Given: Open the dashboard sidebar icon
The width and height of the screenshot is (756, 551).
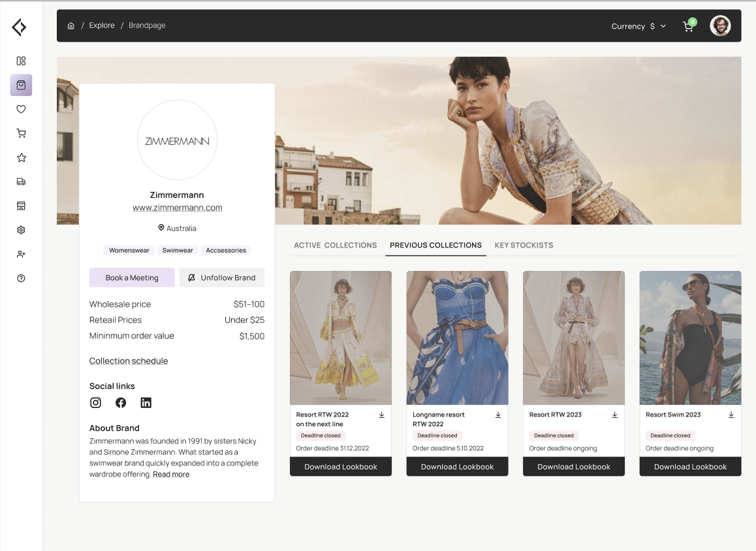Looking at the screenshot, I should point(21,61).
